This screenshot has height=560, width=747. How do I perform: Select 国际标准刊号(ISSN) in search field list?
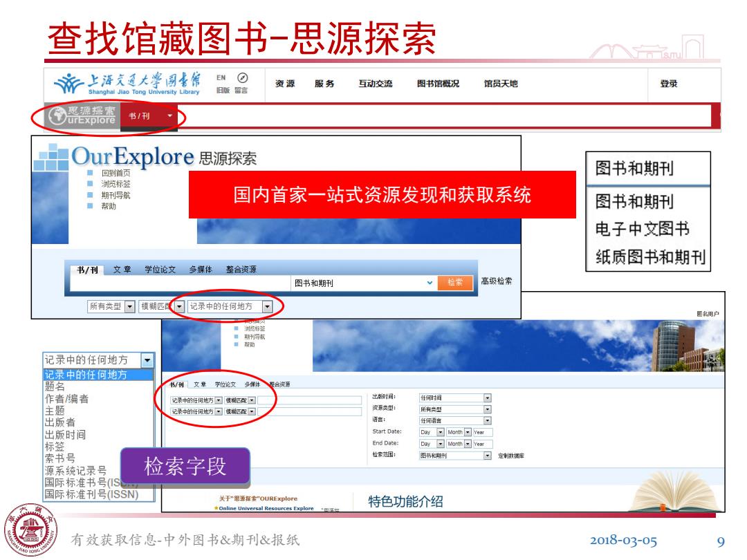coord(91,494)
